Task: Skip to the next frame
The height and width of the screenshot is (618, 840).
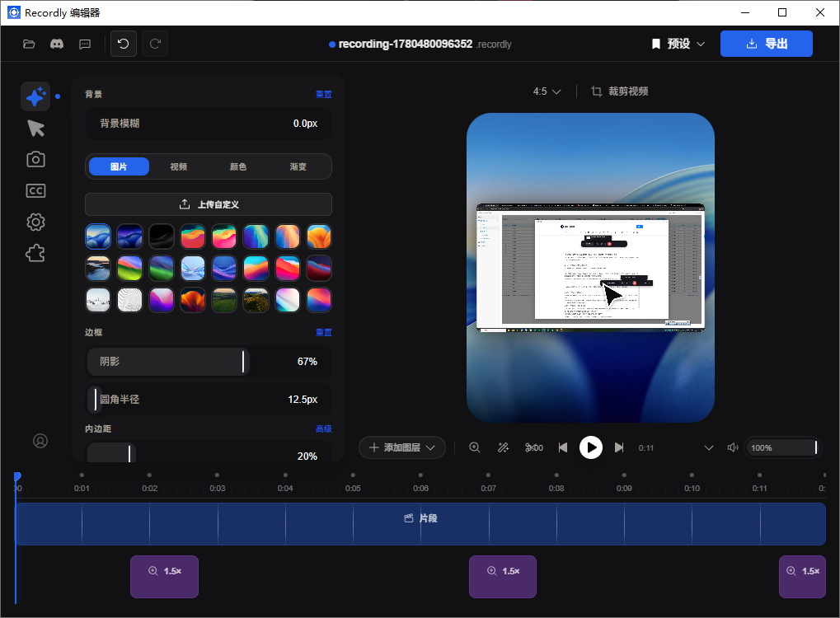Action: click(619, 447)
